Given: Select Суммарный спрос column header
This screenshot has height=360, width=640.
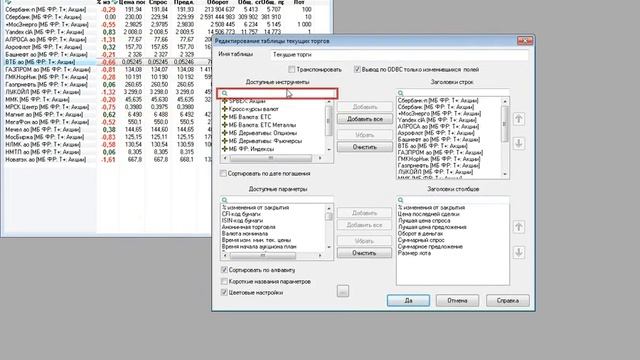Looking at the screenshot, I should [x=421, y=240].
